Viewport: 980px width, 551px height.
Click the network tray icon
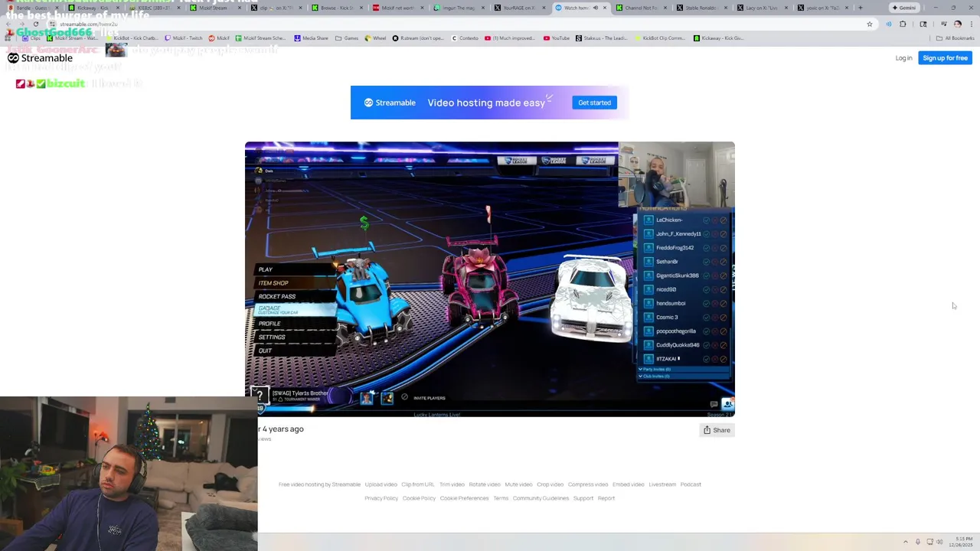pyautogui.click(x=930, y=542)
